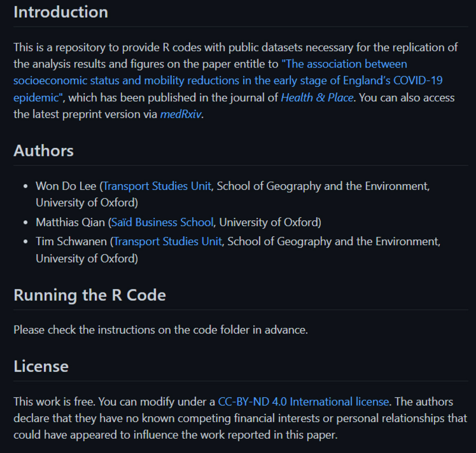Click the bullet point before Matthias Qian
Image resolution: width=476 pixels, height=453 pixels.
(x=26, y=223)
